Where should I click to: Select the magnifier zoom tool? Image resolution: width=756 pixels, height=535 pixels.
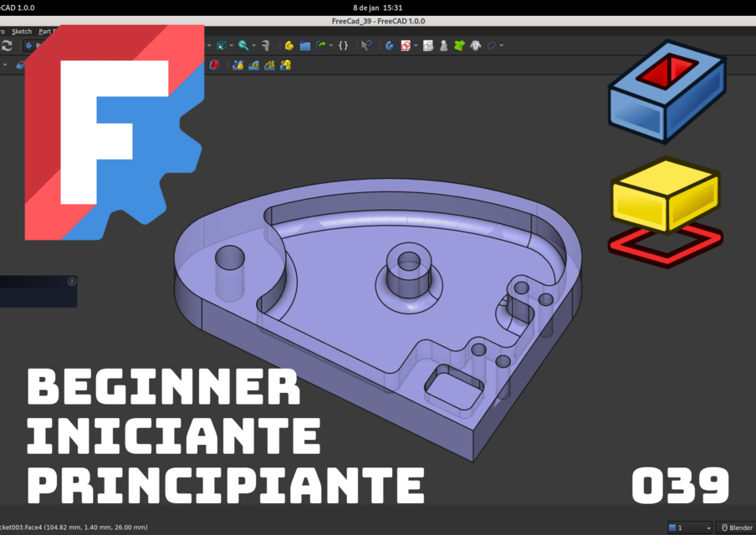tap(243, 45)
